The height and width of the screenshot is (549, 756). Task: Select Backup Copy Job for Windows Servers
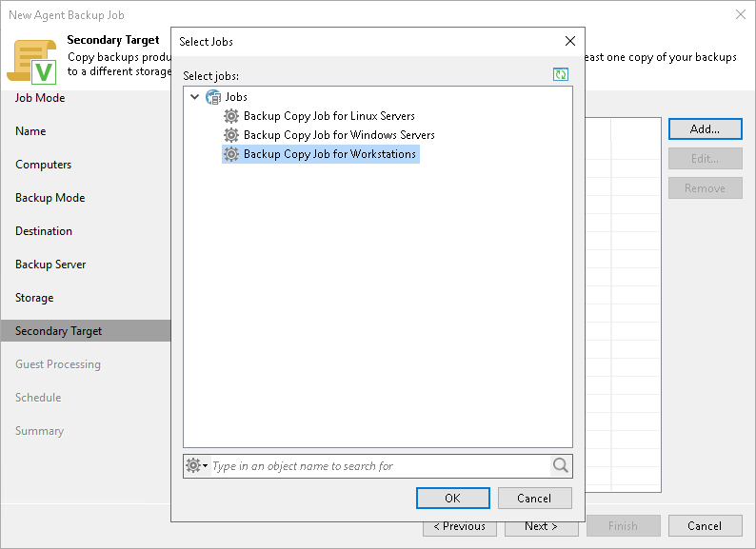pyautogui.click(x=339, y=135)
